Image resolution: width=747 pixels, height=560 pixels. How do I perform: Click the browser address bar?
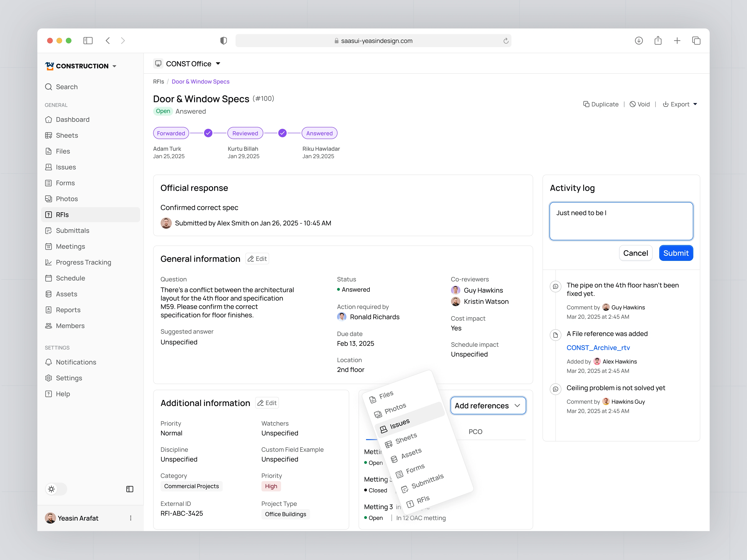tap(373, 41)
